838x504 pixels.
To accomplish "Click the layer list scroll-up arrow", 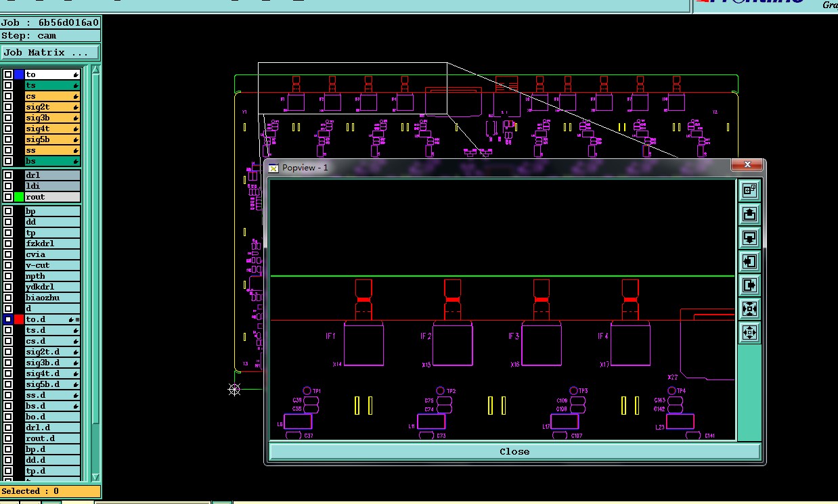I will [x=95, y=70].
